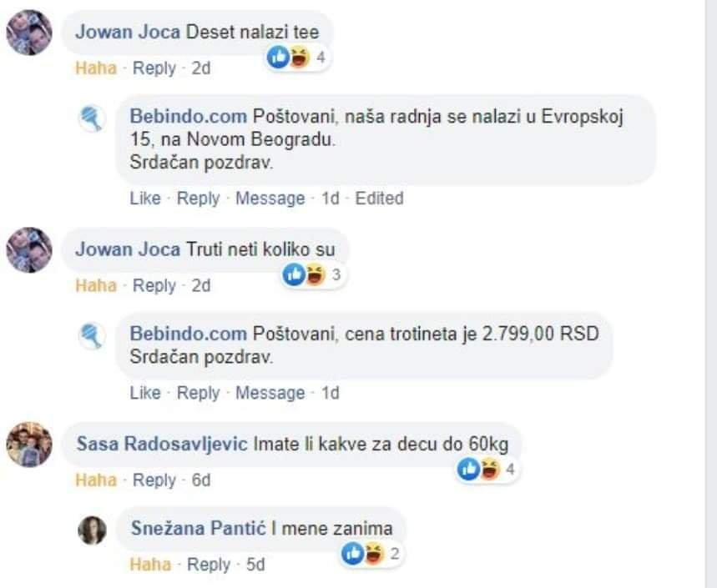Message Bebindo.com from the address reply

pos(270,199)
